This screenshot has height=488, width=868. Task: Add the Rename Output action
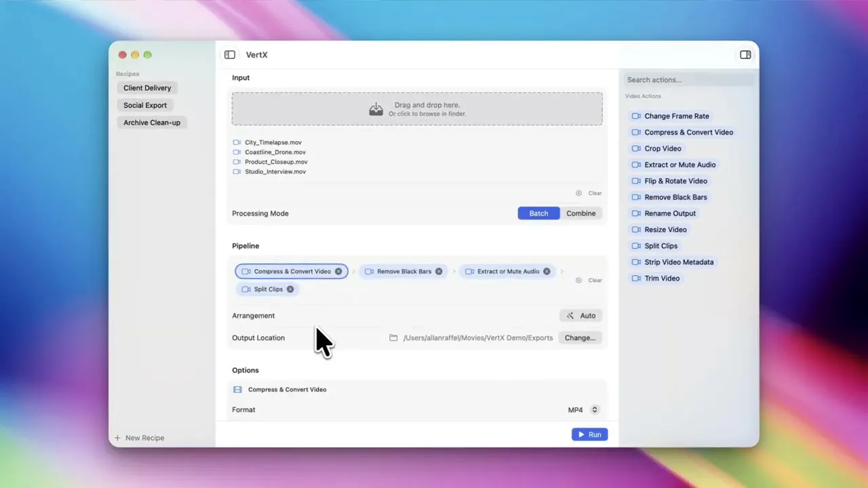point(664,213)
